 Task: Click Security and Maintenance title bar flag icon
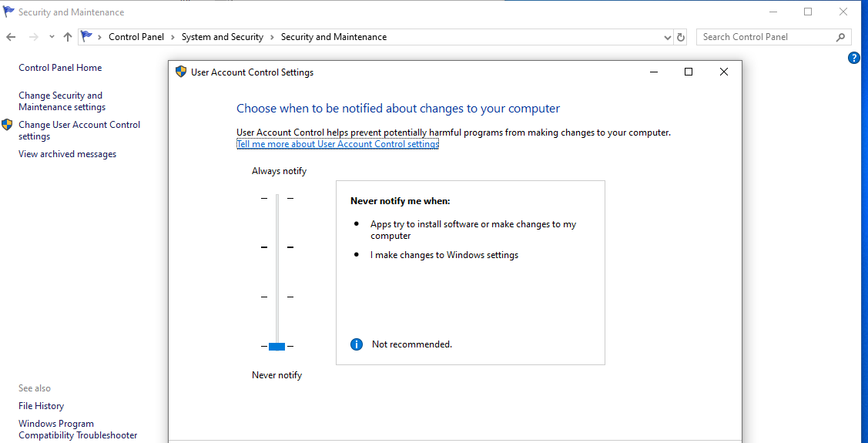(9, 12)
